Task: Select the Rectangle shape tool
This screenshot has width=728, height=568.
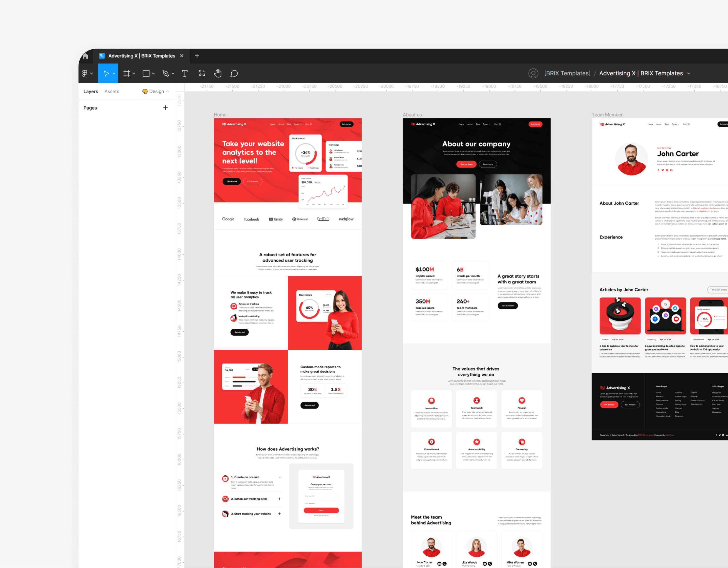Action: coord(146,73)
